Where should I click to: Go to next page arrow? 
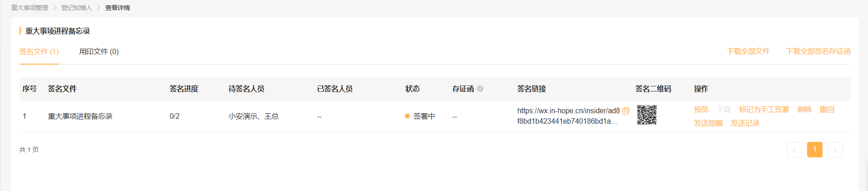tap(835, 150)
